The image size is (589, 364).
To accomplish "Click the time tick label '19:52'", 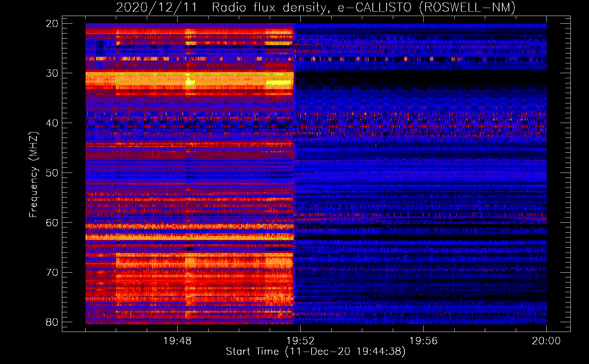I will [x=300, y=341].
